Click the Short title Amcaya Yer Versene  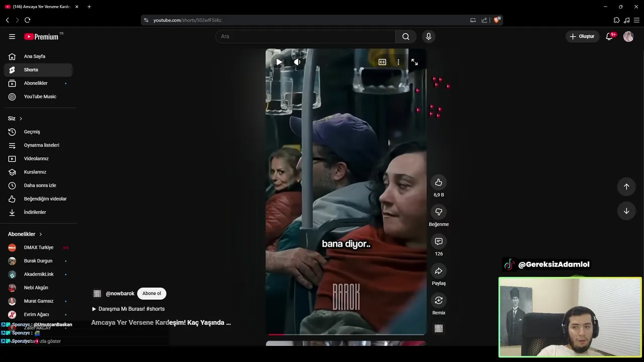tap(161, 323)
